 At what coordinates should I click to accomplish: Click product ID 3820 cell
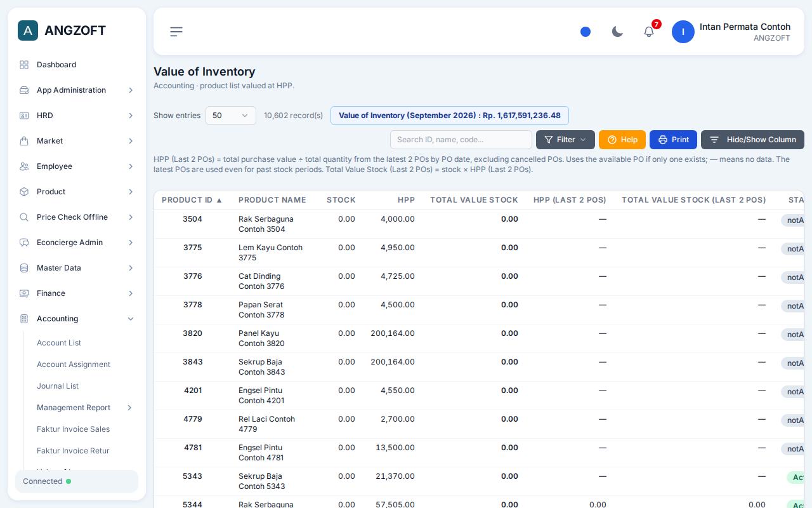192,333
